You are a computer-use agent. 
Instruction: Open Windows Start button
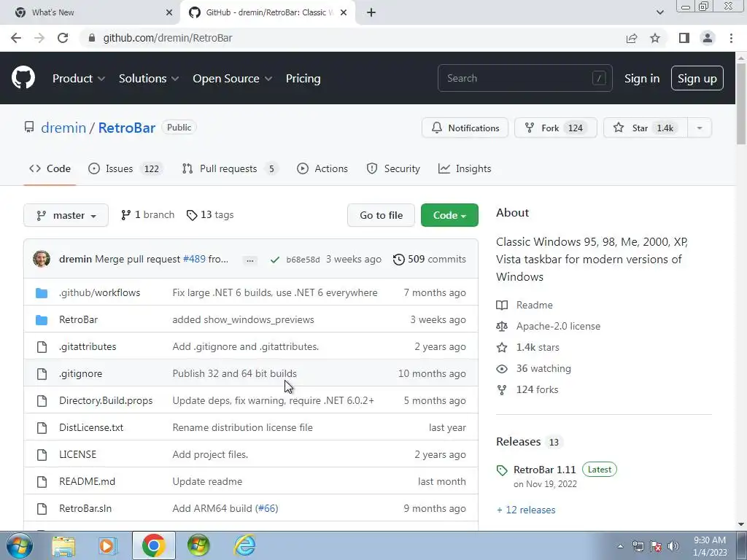(20, 545)
